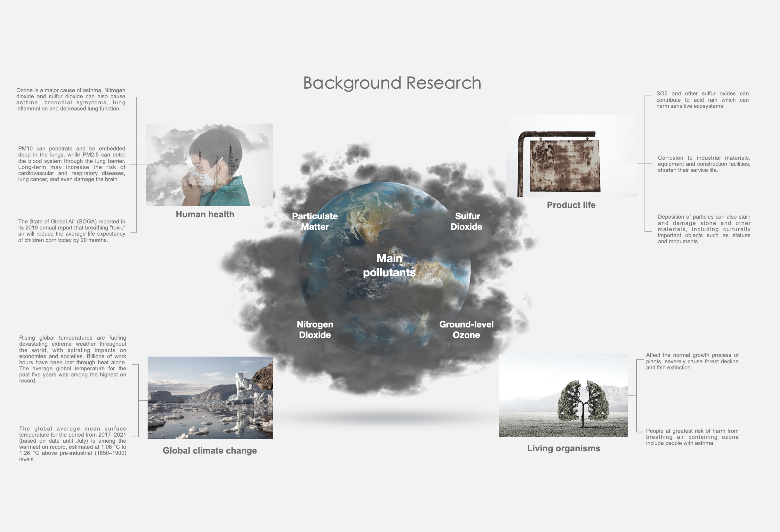Viewport: 780px width, 532px height.
Task: Click the forest decline and fish extinction text
Action: pos(692,361)
